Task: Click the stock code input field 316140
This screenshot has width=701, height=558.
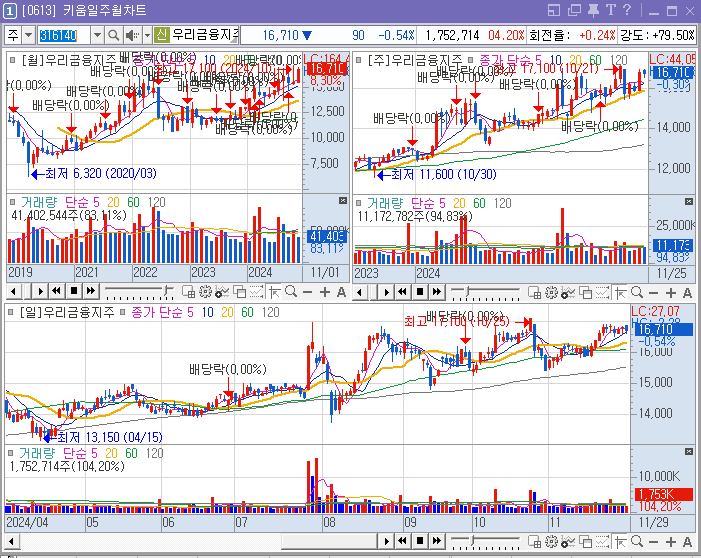Action: click(x=63, y=35)
